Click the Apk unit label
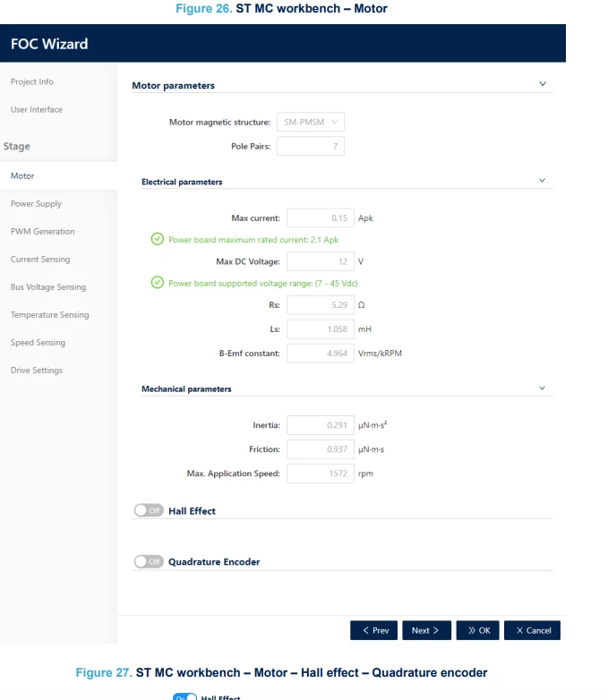The width and height of the screenshot is (608, 700). 365,218
